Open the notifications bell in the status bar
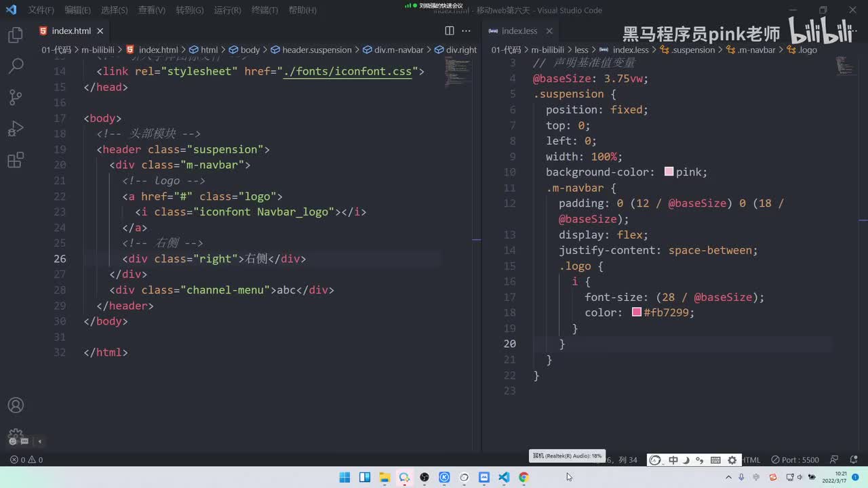Image resolution: width=868 pixels, height=488 pixels. tap(854, 460)
